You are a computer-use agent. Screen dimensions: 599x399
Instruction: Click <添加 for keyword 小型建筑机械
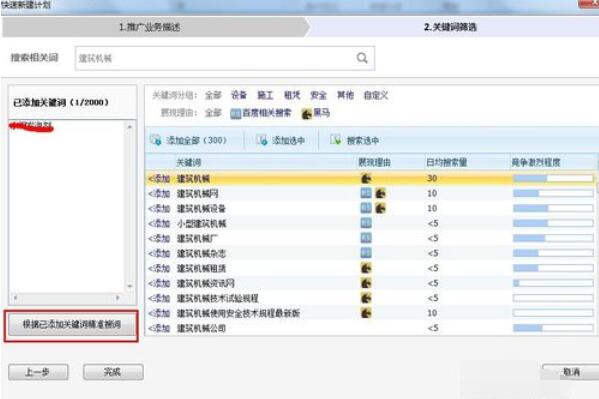pos(159,223)
